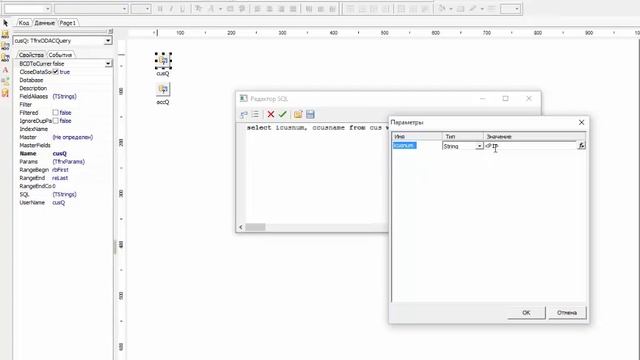Click the SQL editor scrollbar left arrow
640x360 pixels.
(x=241, y=227)
